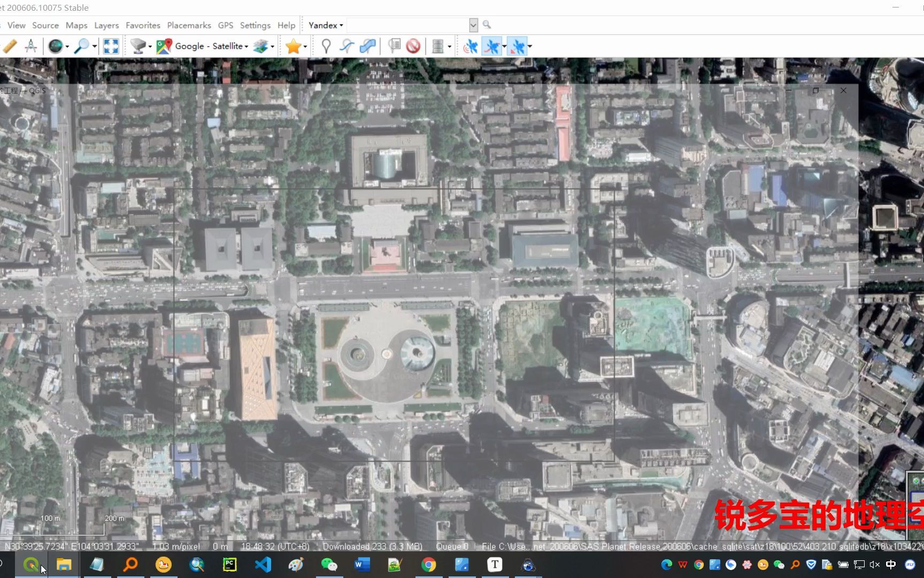Open the GPS menu
Image resolution: width=924 pixels, height=578 pixels.
pyautogui.click(x=226, y=25)
